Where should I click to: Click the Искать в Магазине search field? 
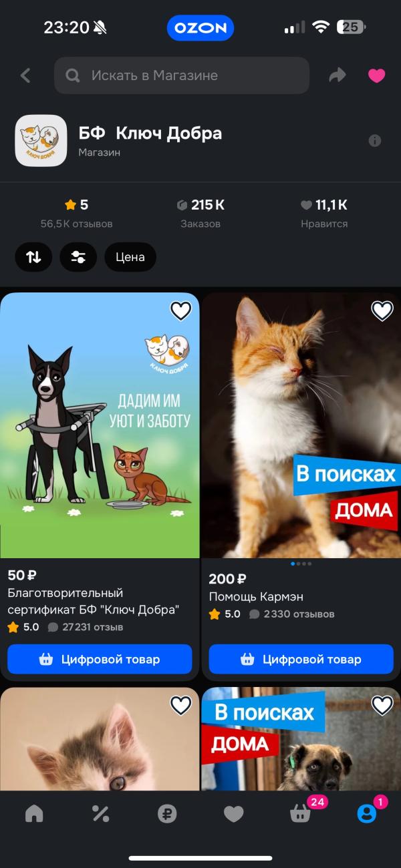tap(182, 75)
